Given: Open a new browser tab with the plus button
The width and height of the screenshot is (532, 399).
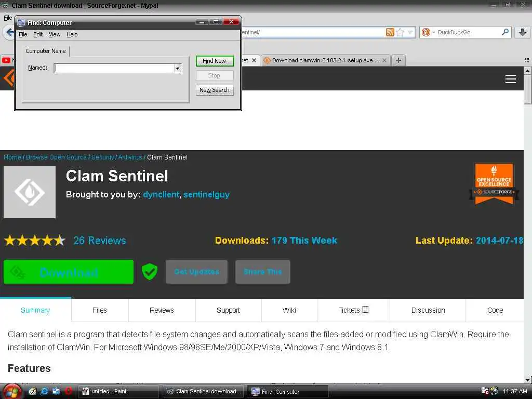Looking at the screenshot, I should point(398,60).
